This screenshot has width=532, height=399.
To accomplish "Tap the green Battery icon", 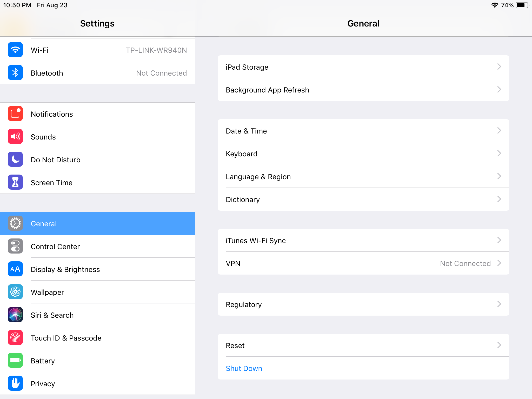I will [15, 361].
